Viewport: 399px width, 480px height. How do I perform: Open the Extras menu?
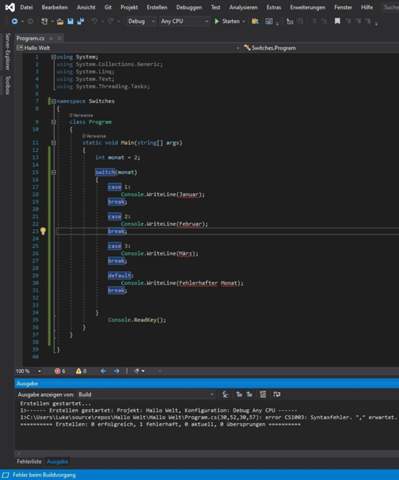tap(274, 7)
